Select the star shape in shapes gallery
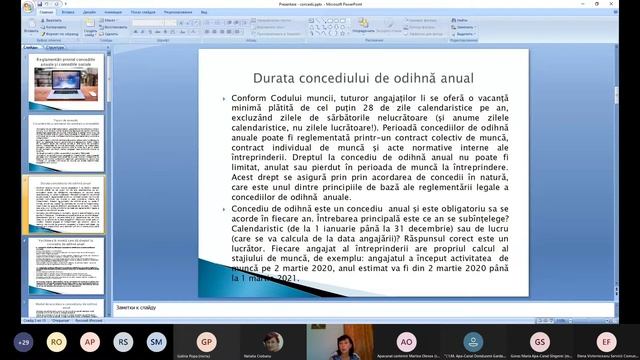This screenshot has height=360, width=640. coord(342,33)
